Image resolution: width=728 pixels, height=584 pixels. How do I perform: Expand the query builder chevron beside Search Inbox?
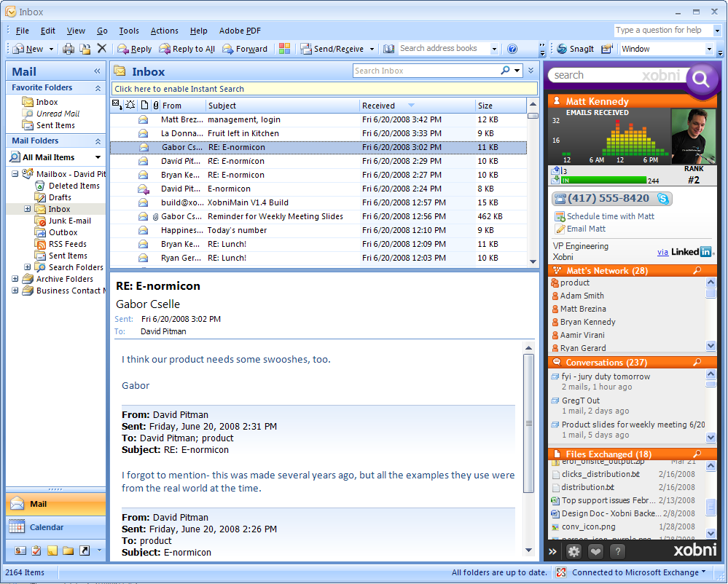(531, 71)
